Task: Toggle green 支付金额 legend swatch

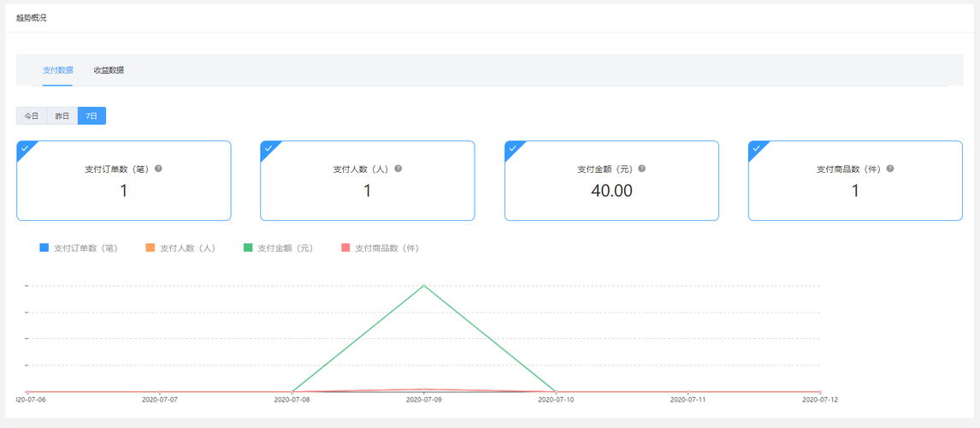Action: pyautogui.click(x=247, y=247)
